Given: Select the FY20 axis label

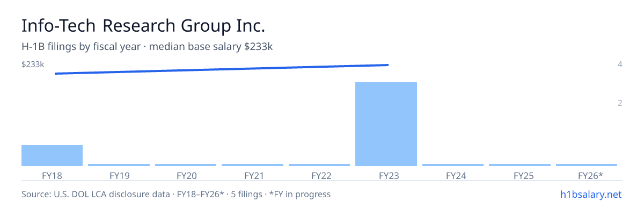Looking at the screenshot, I should 186,176.
